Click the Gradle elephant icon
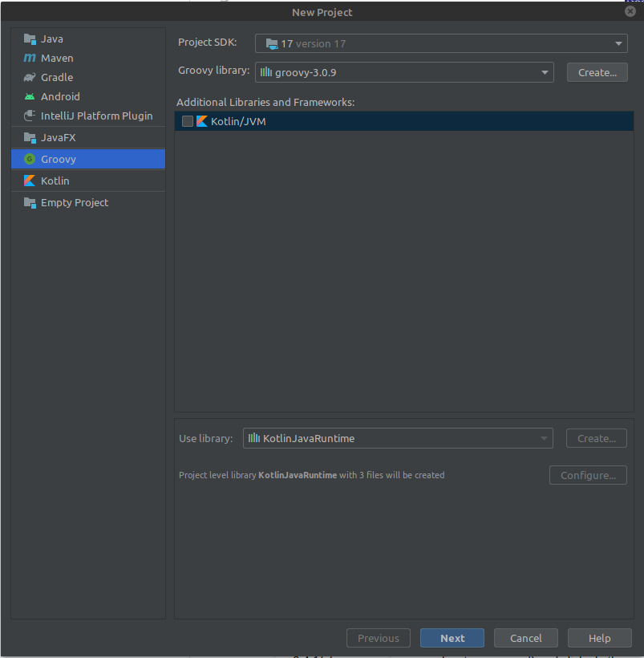The image size is (644, 658). point(30,77)
